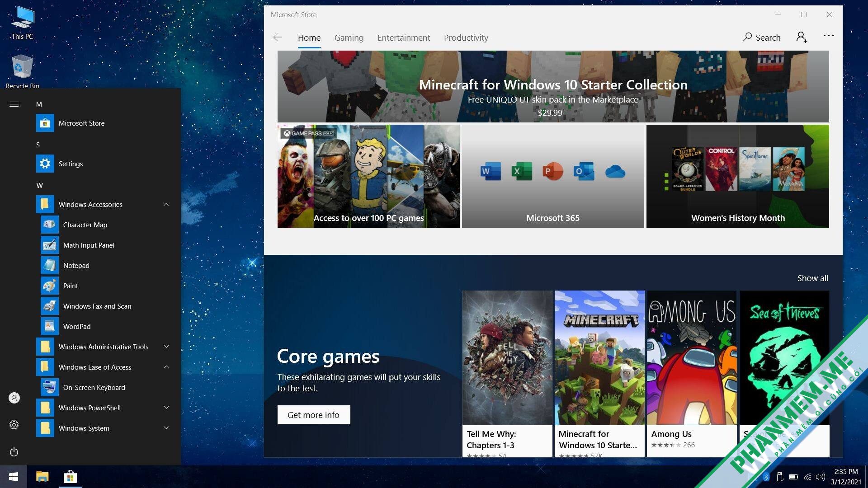Open Minecraft for Windows 10 game card
868x488 pixels.
pos(599,374)
